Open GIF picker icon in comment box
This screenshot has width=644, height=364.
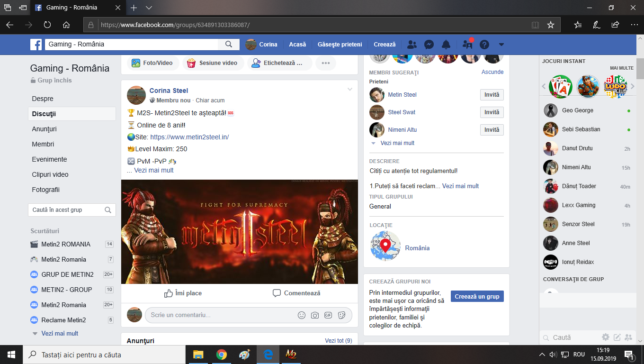328,315
